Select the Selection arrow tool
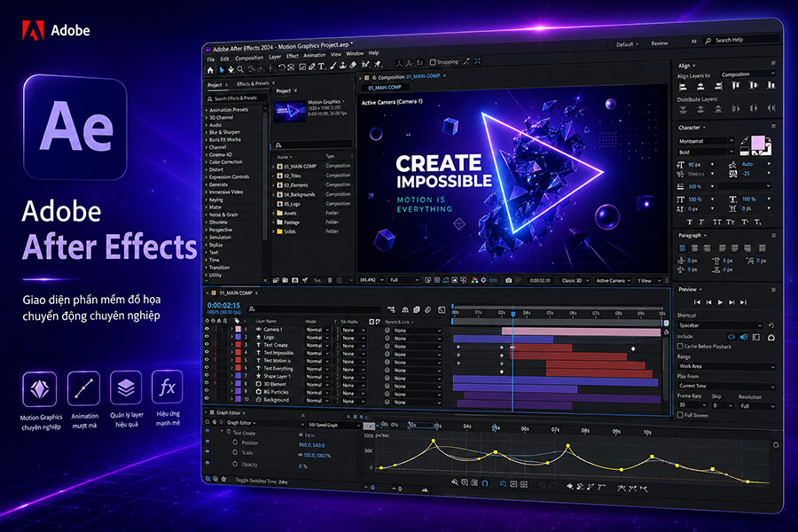 click(222, 70)
